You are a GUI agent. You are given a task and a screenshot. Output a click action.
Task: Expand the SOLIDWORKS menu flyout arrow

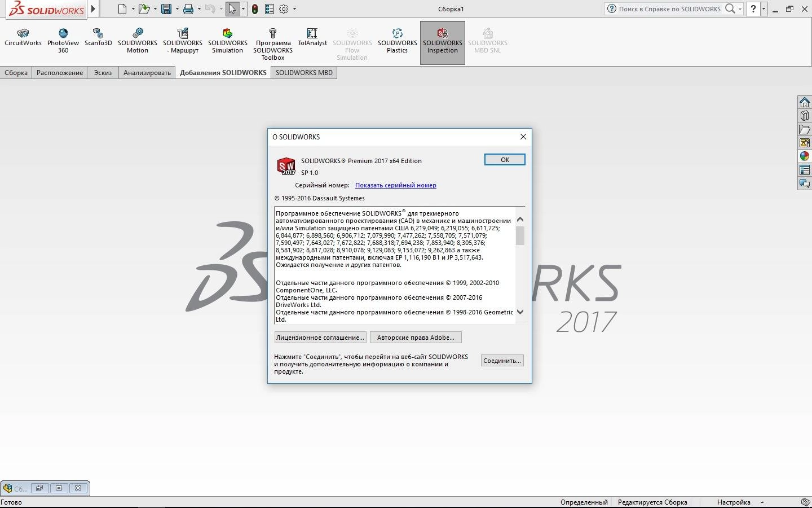click(x=94, y=8)
